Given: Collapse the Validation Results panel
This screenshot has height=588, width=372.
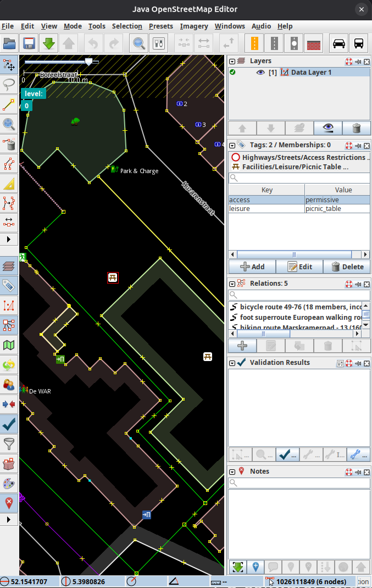Looking at the screenshot, I should tap(232, 363).
